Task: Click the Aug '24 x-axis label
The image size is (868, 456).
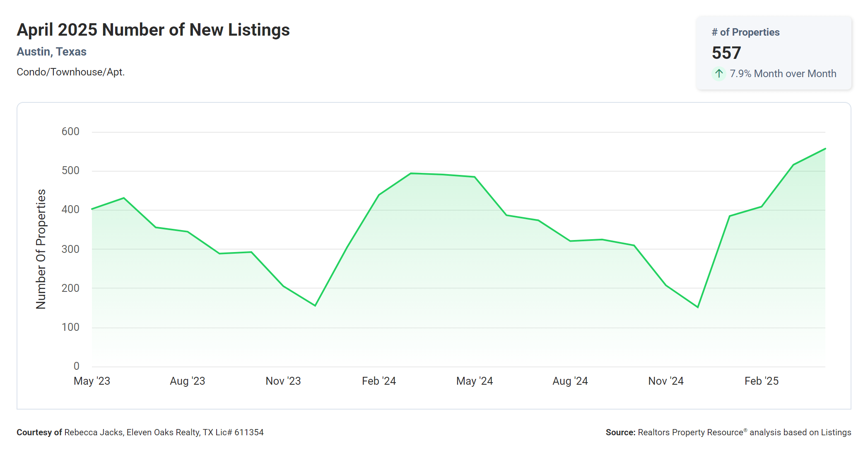Action: click(x=570, y=381)
